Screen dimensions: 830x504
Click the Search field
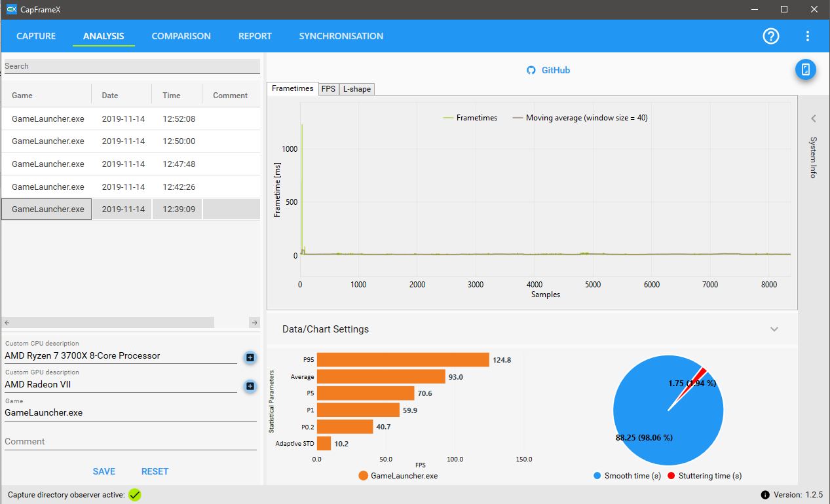click(132, 66)
